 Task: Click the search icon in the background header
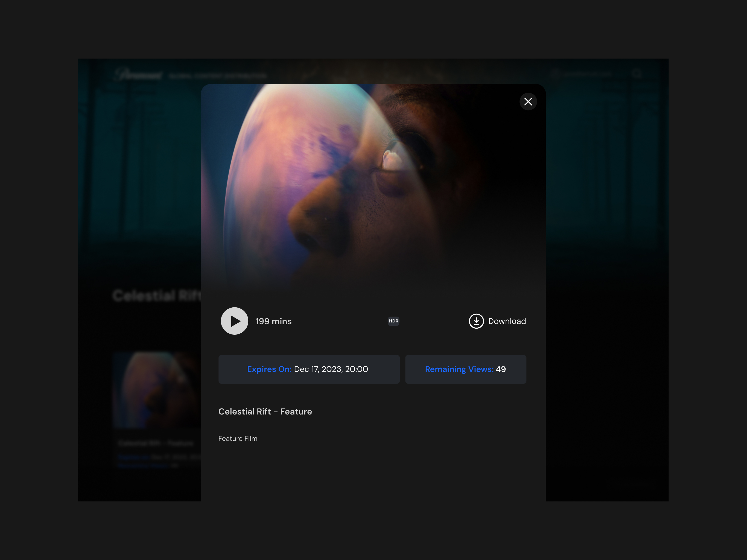[x=637, y=74]
